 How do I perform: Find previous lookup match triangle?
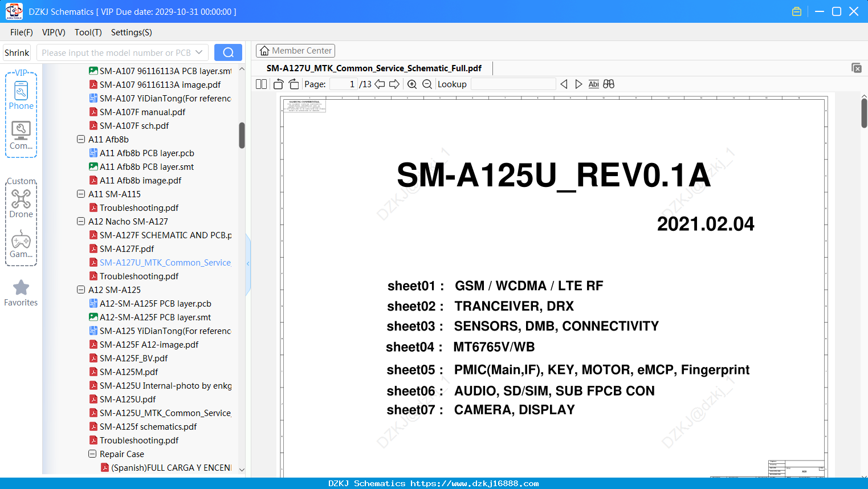pos(564,84)
